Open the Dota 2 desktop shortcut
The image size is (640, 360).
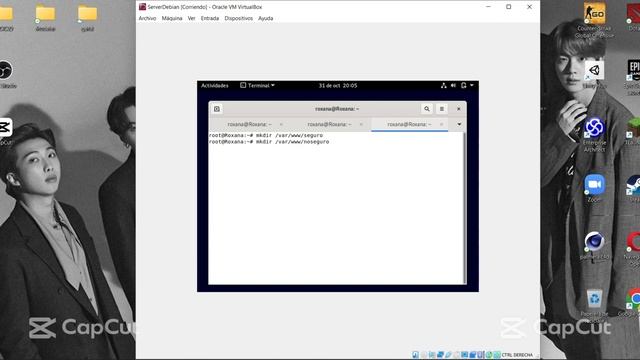pyautogui.click(x=633, y=17)
